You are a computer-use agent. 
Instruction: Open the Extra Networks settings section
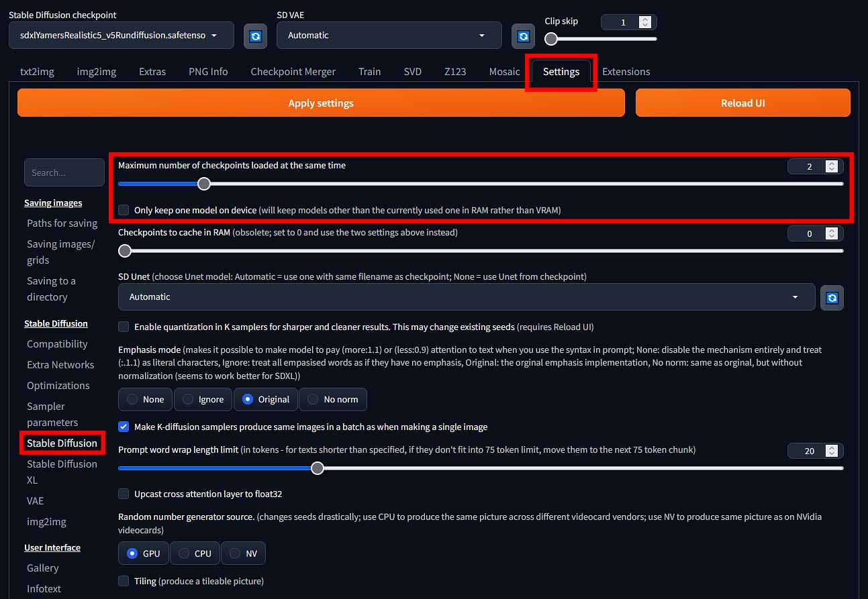pyautogui.click(x=60, y=365)
